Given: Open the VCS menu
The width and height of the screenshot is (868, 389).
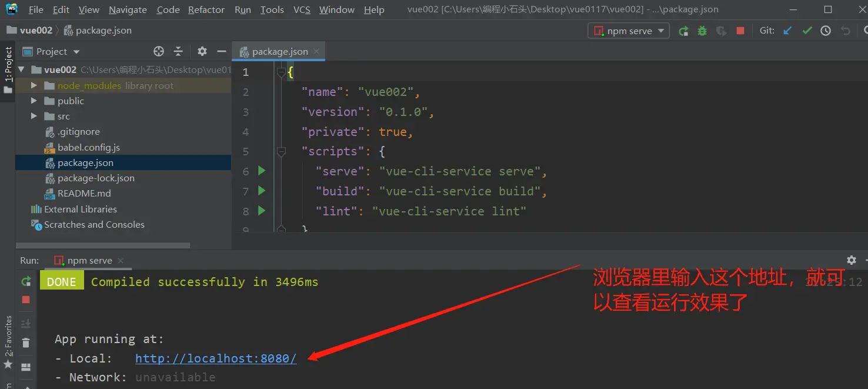Looking at the screenshot, I should point(302,9).
